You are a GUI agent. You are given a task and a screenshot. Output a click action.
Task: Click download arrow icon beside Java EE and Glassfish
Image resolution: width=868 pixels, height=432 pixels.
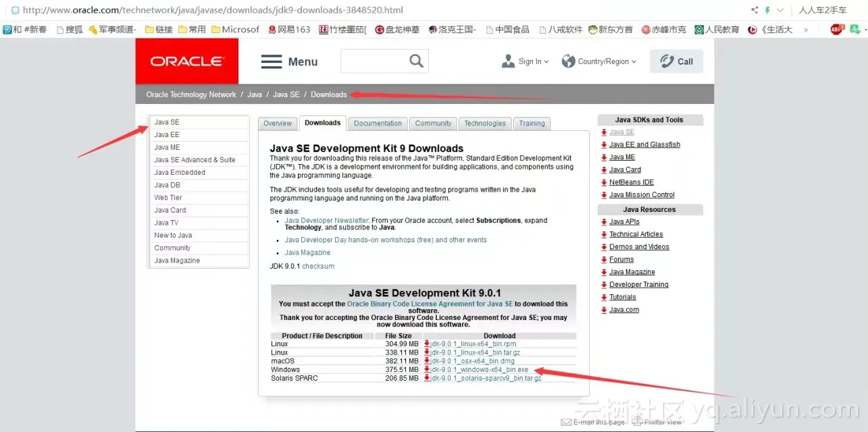[x=604, y=145]
